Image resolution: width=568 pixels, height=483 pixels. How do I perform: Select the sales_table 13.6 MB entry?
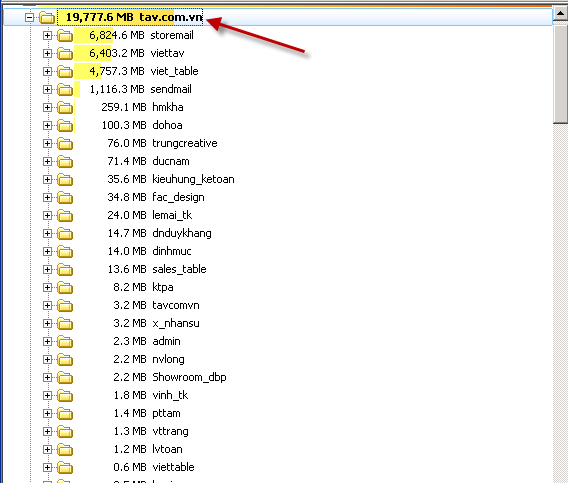[x=157, y=269]
